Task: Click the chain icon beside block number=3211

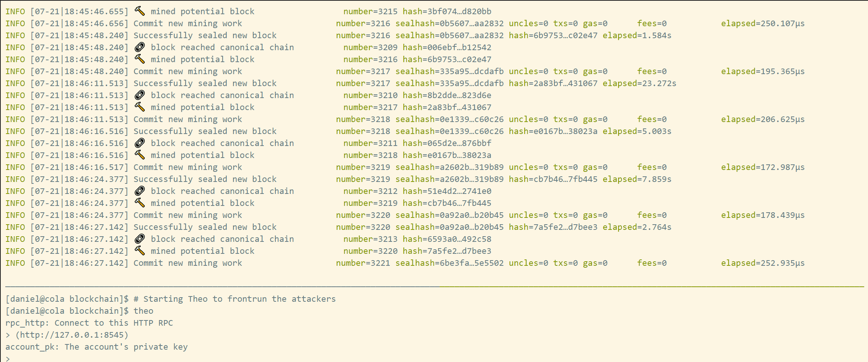Action: pyautogui.click(x=140, y=143)
